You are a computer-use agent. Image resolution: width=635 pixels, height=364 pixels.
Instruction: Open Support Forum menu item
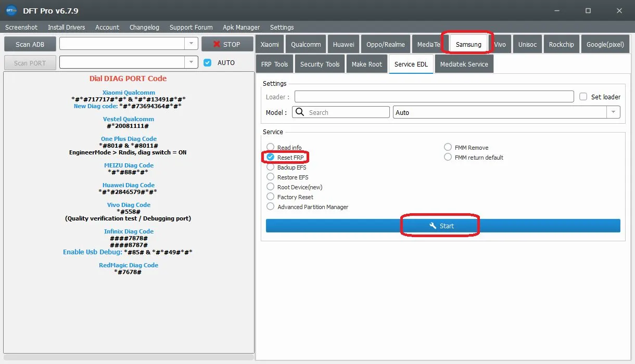[191, 27]
